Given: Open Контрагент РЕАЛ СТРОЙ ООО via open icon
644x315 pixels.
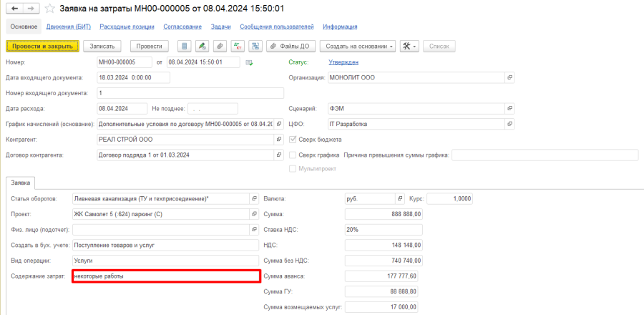Looking at the screenshot, I should 278,140.
